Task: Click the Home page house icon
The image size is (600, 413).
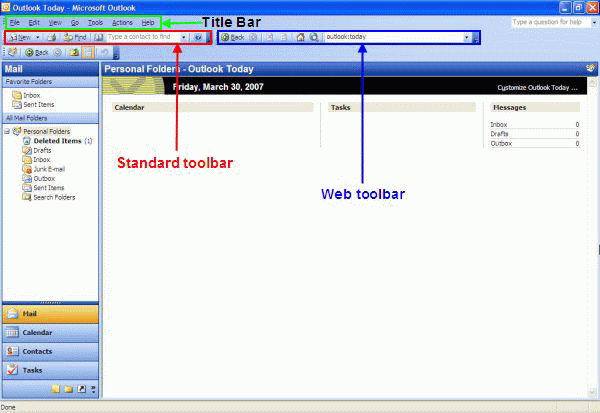Action: point(301,38)
